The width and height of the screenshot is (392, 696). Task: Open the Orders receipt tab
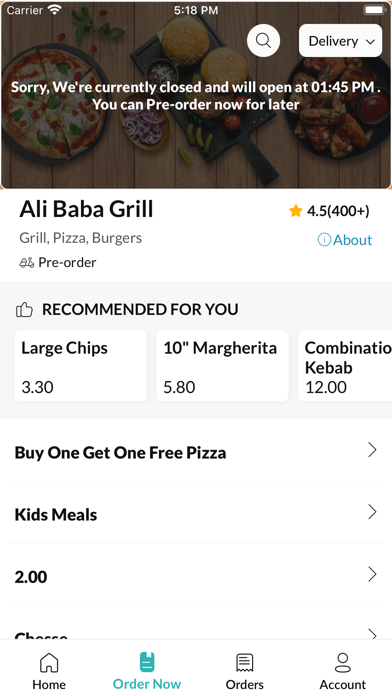(245, 671)
